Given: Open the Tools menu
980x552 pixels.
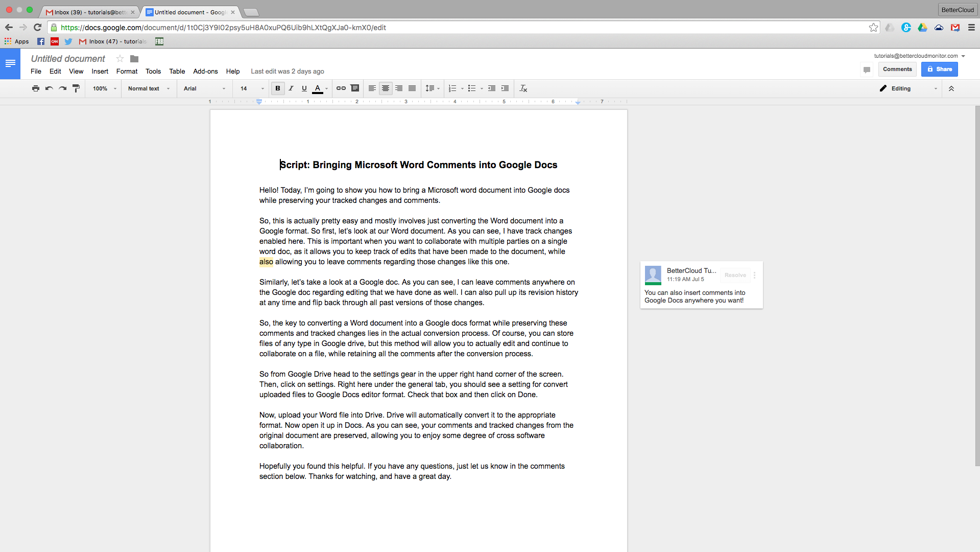Looking at the screenshot, I should point(153,71).
